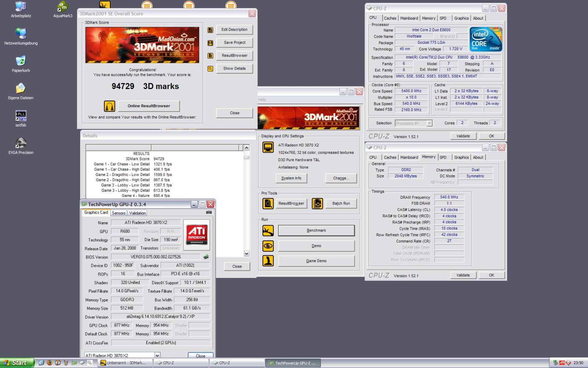The height and width of the screenshot is (368, 588).
Task: Click the Details list scroll up arrow
Action: (247, 148)
